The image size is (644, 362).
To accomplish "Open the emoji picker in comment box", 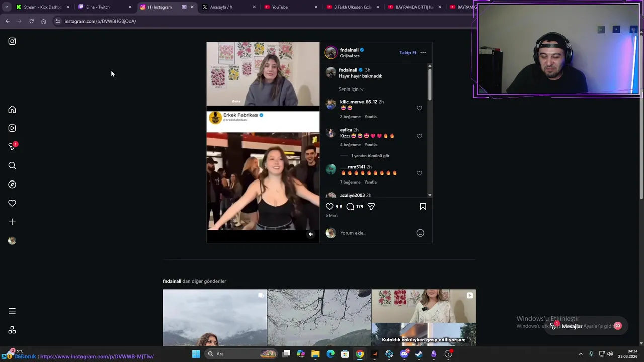I will tap(420, 233).
